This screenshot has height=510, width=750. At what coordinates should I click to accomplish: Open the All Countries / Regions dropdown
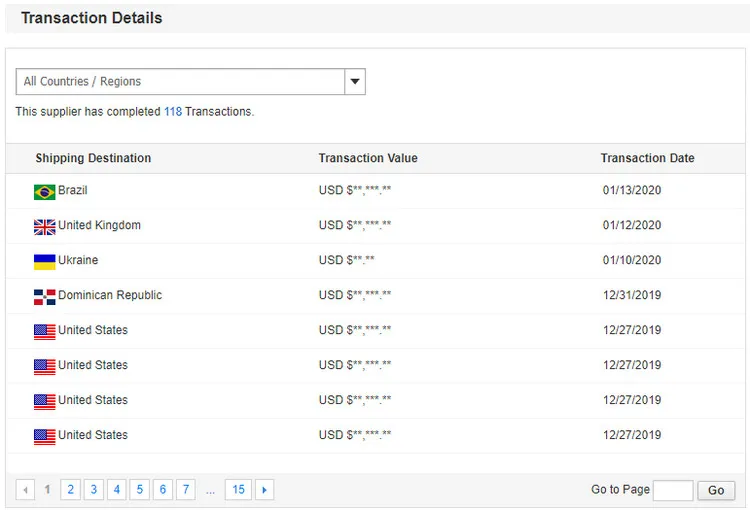[180, 82]
